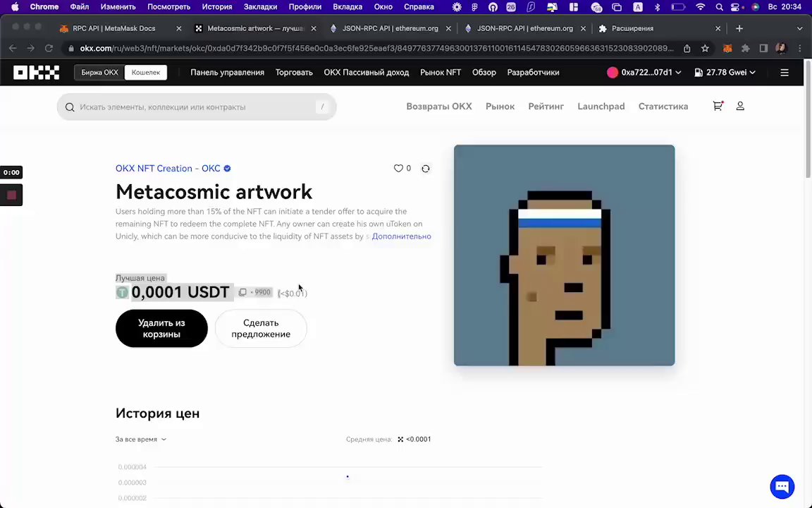
Task: Click the copy icon beside 9900
Action: click(242, 292)
